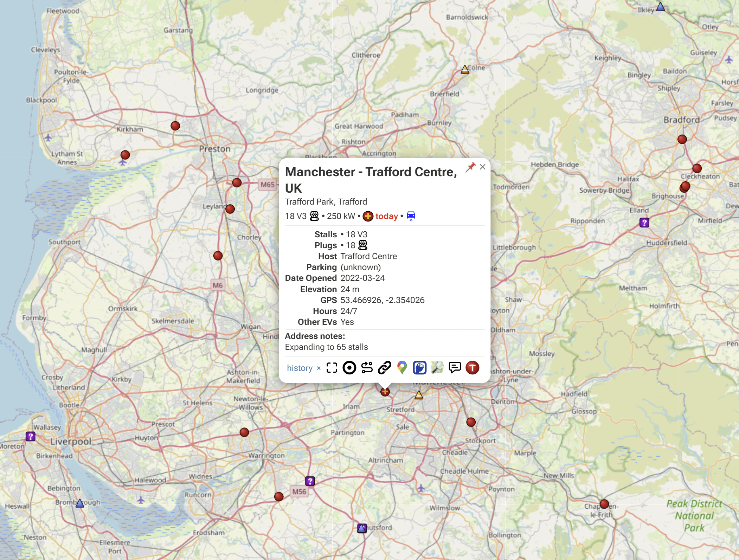Image resolution: width=739 pixels, height=560 pixels.
Task: Click the zoom-to-site bracket icon
Action: click(x=332, y=368)
